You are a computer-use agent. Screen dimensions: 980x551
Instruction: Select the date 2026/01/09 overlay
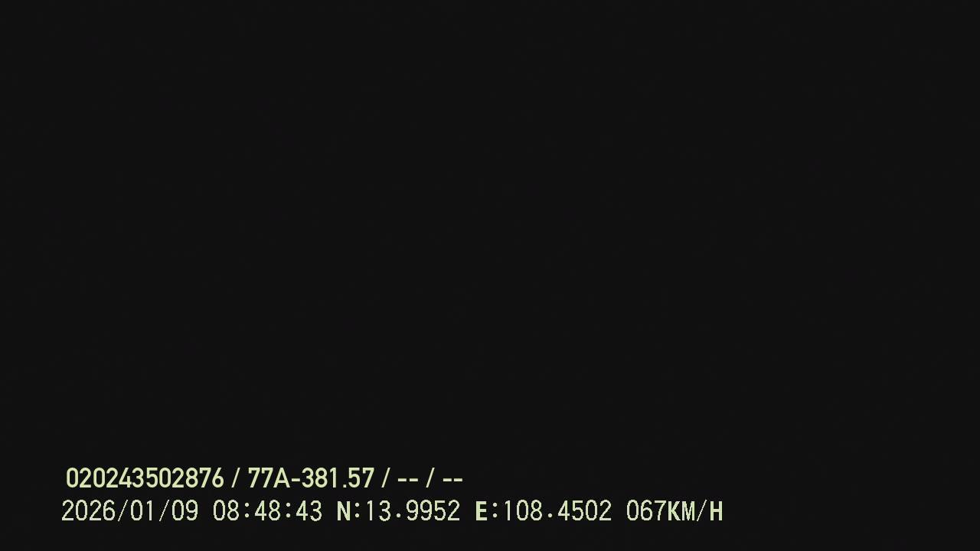129,511
